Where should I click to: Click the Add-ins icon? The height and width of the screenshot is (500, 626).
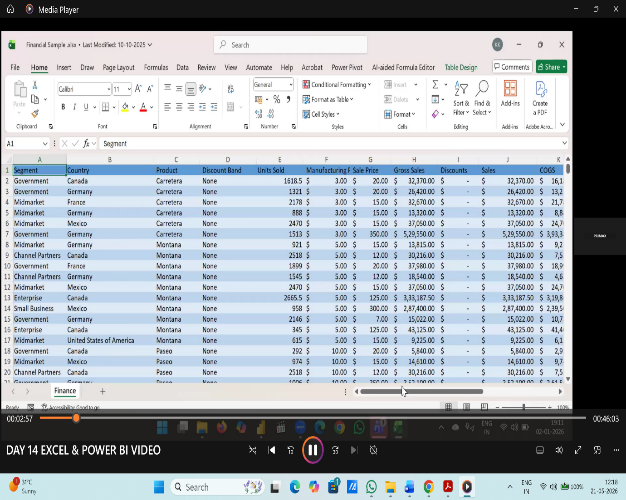tap(510, 93)
